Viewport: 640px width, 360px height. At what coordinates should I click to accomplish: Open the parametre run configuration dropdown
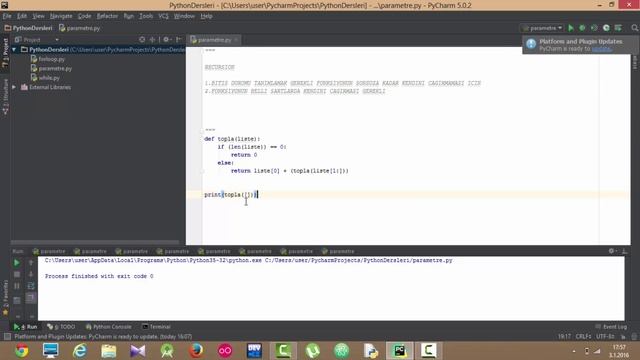[542, 28]
